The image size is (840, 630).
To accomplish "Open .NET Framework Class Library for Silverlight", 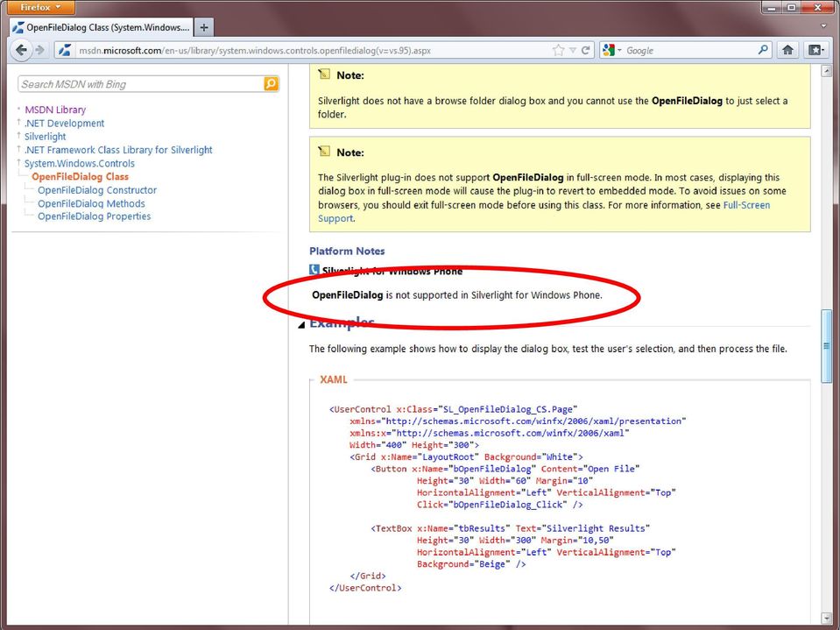I will tap(118, 150).
